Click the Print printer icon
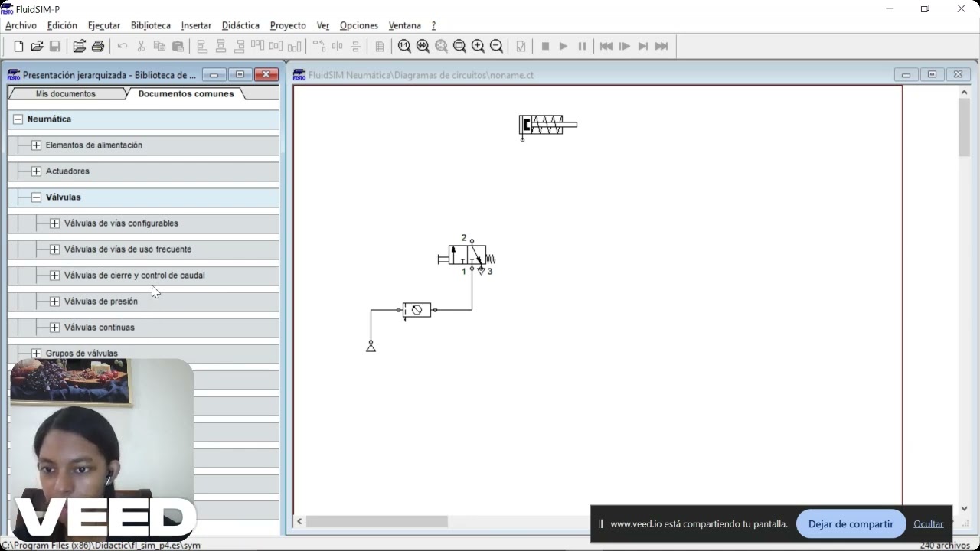Viewport: 980px width, 551px height. (x=98, y=46)
